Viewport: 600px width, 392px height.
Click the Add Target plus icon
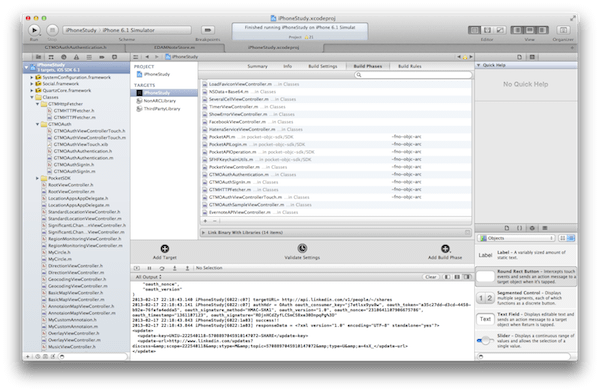tap(165, 249)
